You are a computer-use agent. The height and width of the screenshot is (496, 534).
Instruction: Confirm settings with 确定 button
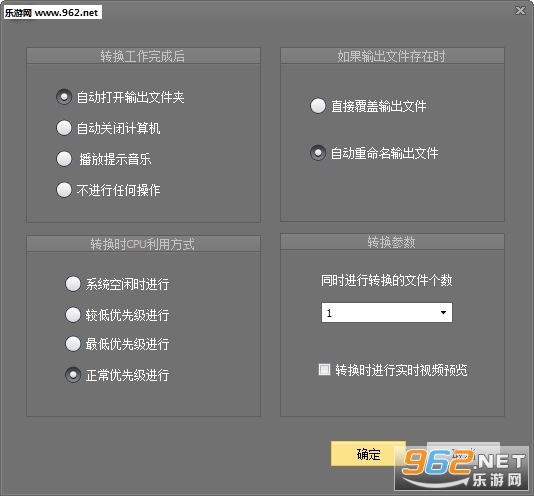[x=368, y=454]
